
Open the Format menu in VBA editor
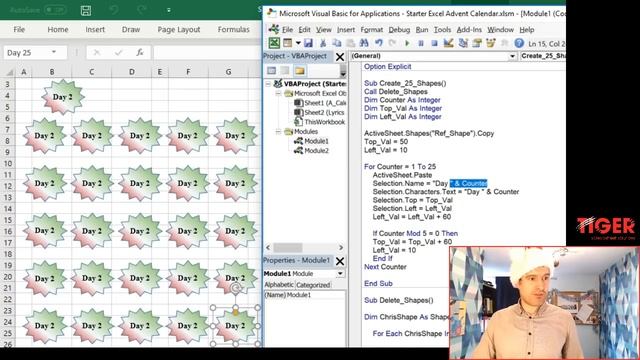pos(371,29)
